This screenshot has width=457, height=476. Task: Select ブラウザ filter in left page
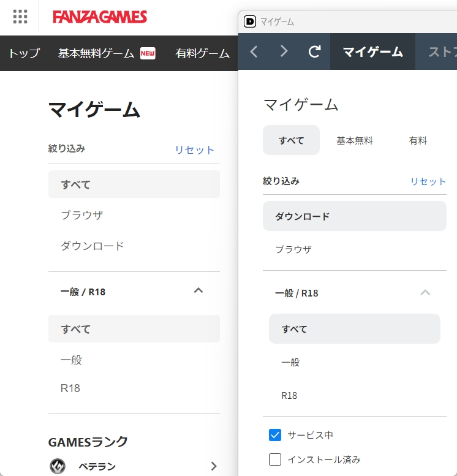pos(82,215)
